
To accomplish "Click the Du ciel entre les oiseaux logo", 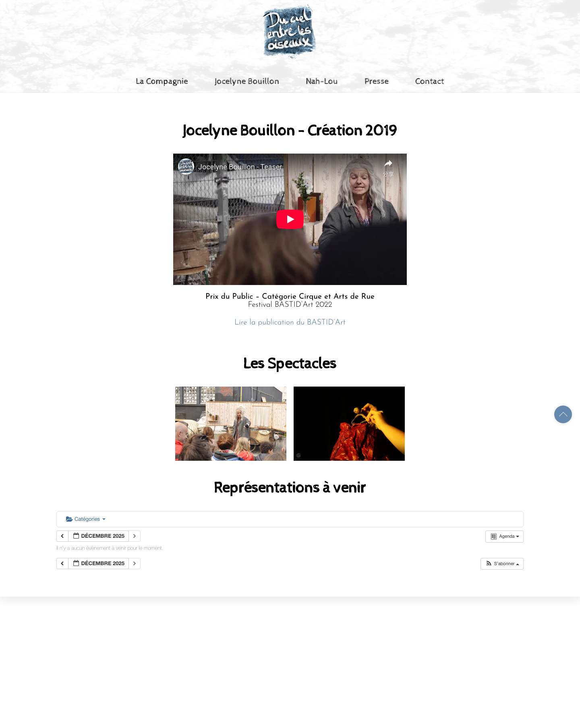I will [289, 31].
